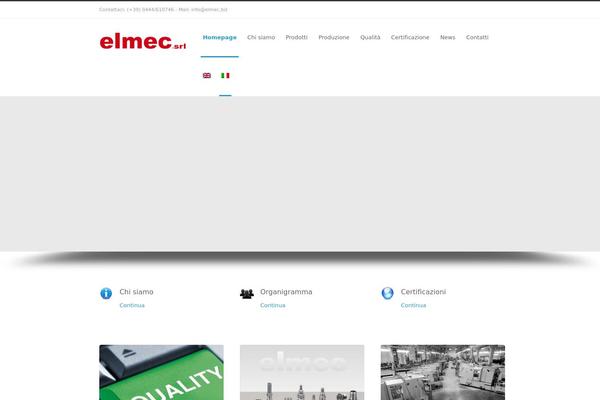
Task: Open the elmec products thumbnail image
Action: (302, 372)
